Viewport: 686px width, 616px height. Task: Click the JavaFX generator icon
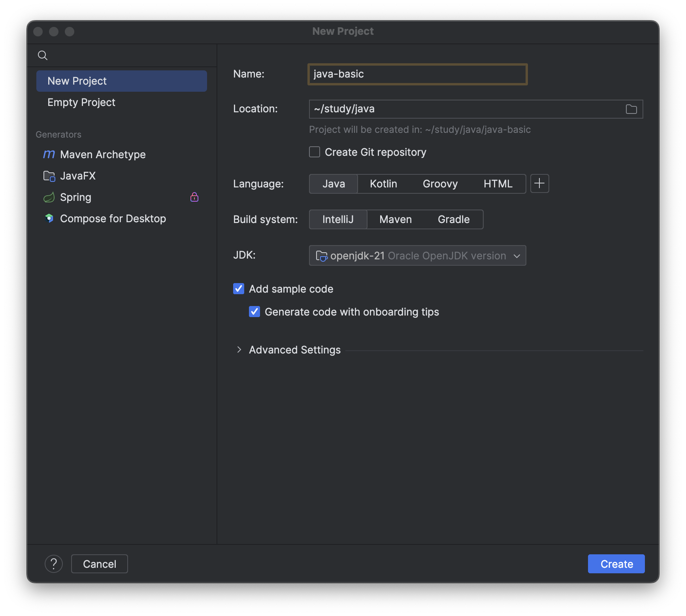click(49, 176)
